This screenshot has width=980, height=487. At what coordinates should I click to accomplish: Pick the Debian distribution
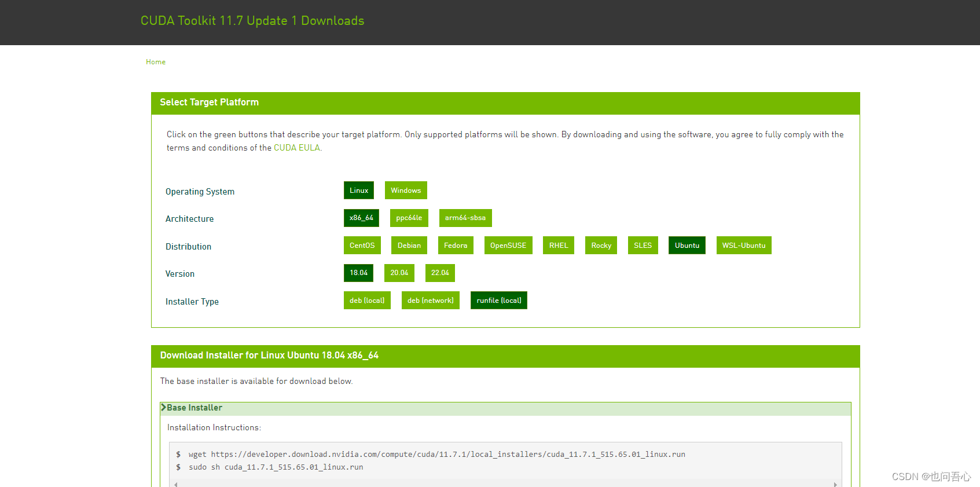click(409, 246)
